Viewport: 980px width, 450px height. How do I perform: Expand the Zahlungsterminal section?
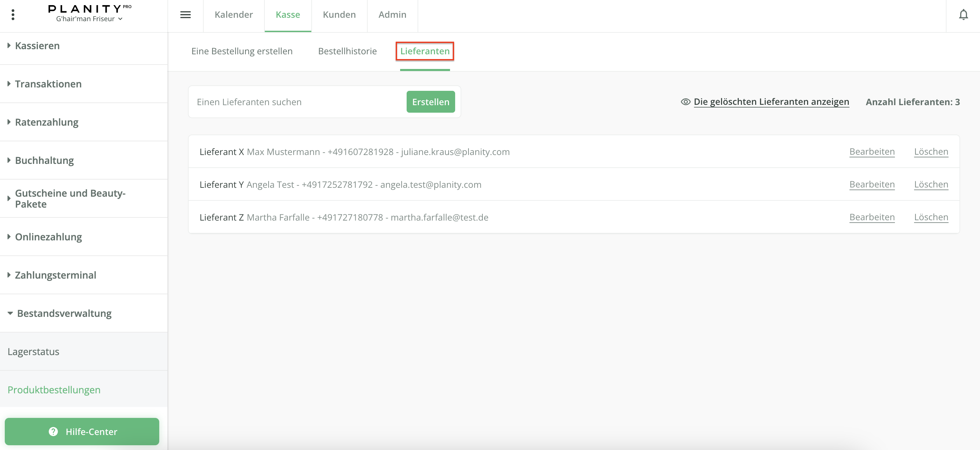pos(55,275)
